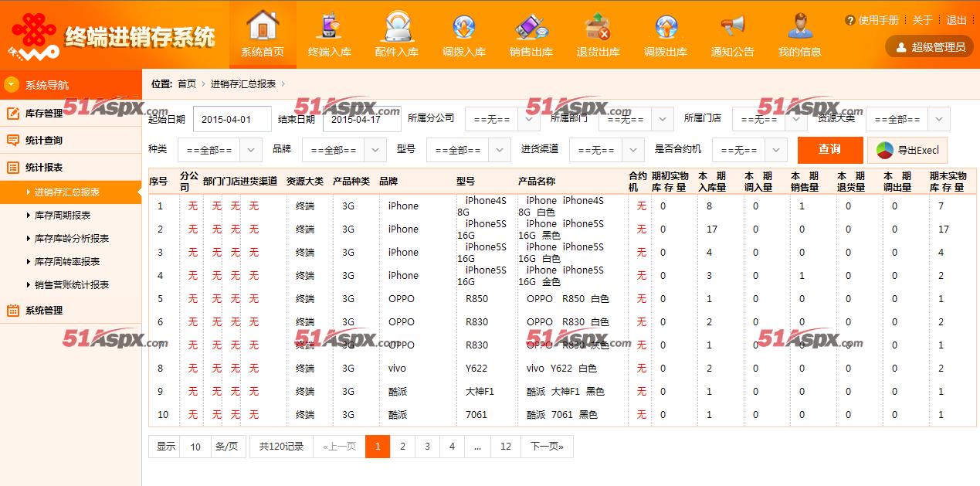The image size is (980, 486).
Task: Click 导出Execl export button
Action: tap(907, 150)
